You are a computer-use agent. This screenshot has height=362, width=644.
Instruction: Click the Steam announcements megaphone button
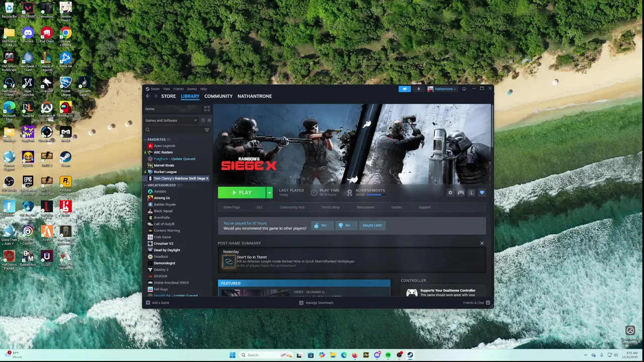405,89
